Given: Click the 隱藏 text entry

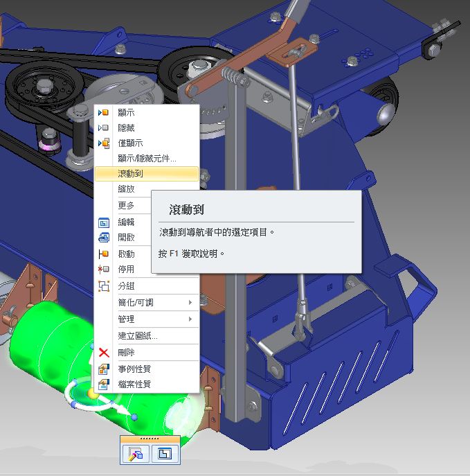Looking at the screenshot, I should pos(126,127).
